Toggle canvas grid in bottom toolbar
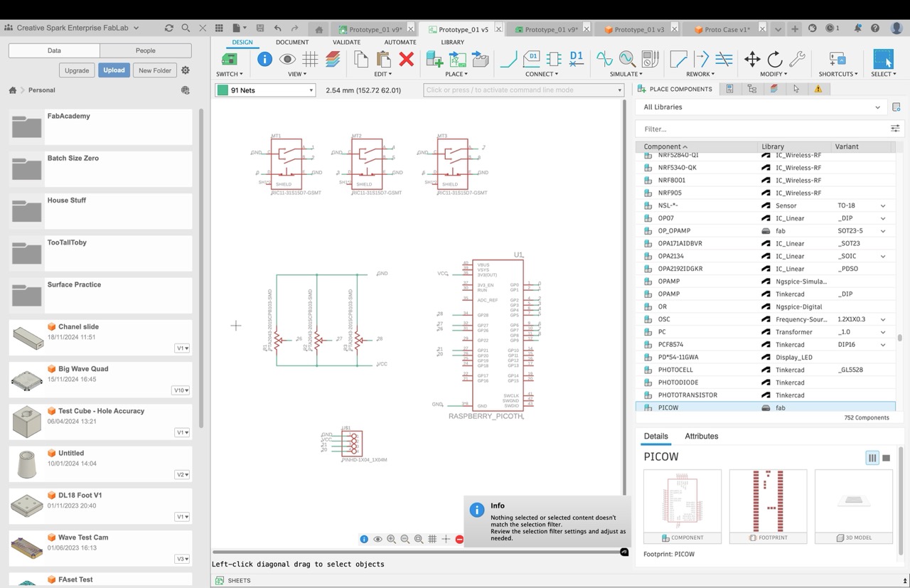Screen dimensions: 910x588 pyautogui.click(x=432, y=539)
